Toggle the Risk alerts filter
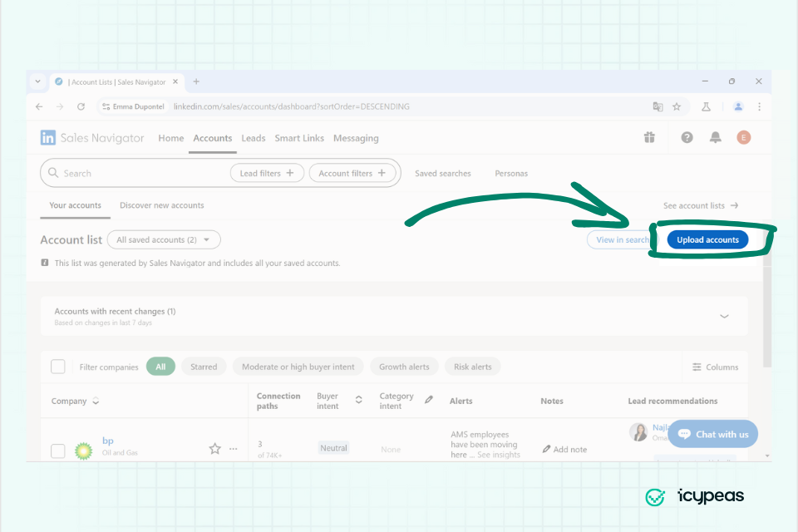The width and height of the screenshot is (798, 532). (473, 367)
